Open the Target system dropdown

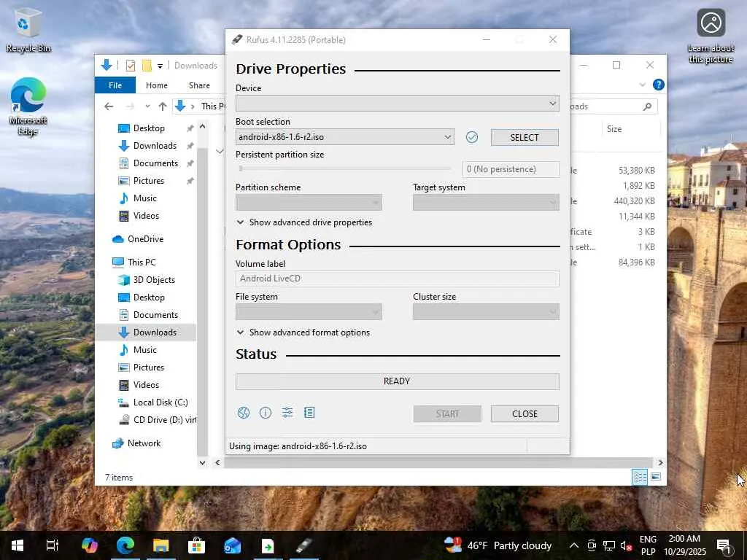click(x=486, y=203)
